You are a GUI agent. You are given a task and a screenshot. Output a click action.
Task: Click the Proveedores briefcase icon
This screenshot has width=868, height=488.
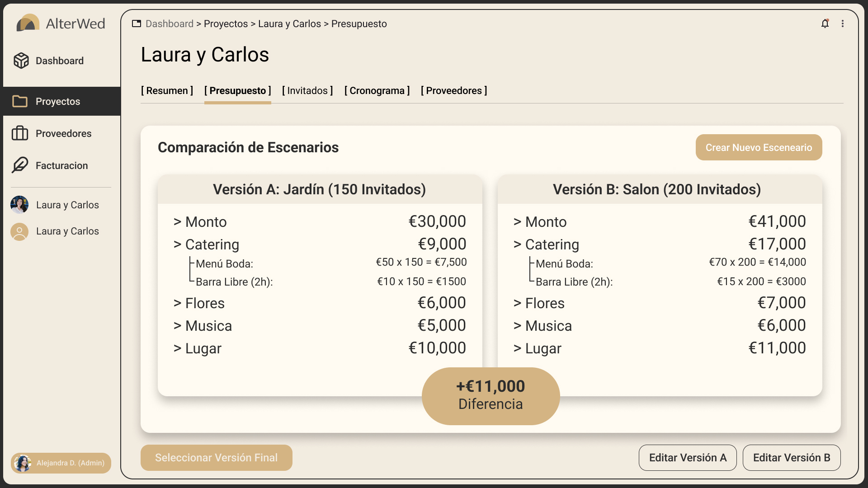(19, 133)
